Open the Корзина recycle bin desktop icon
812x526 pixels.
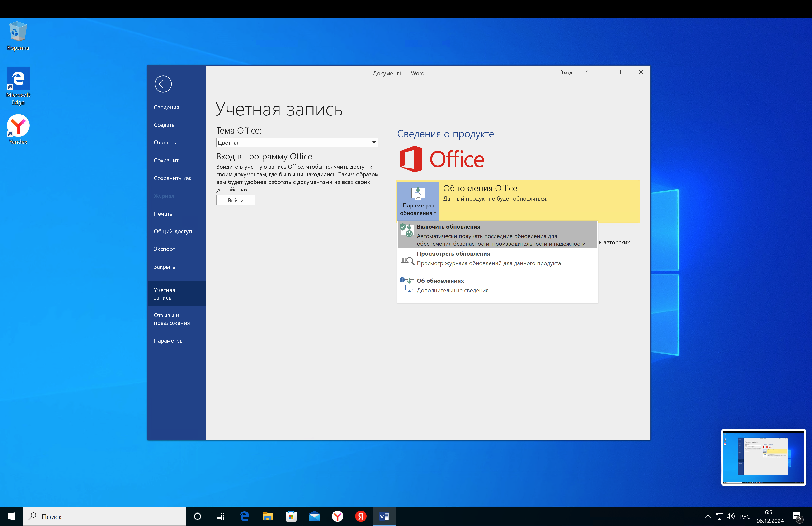pos(18,36)
